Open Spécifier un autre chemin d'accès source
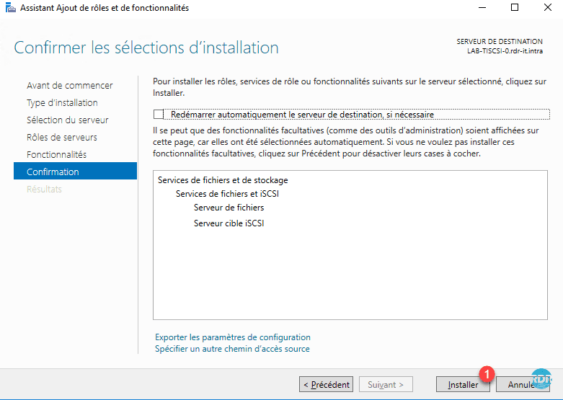The image size is (563, 400). point(232,349)
